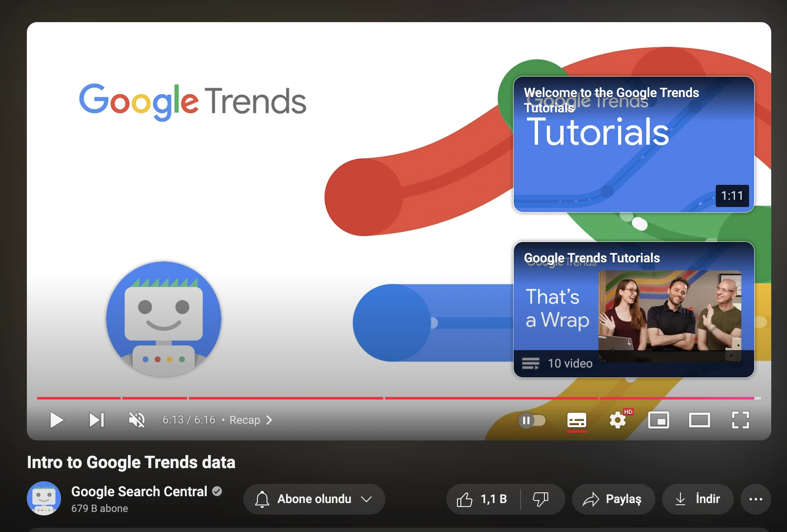Click the Google Search Central channel watermark avatar in video
Viewport: 787px width, 532px height.
click(164, 319)
